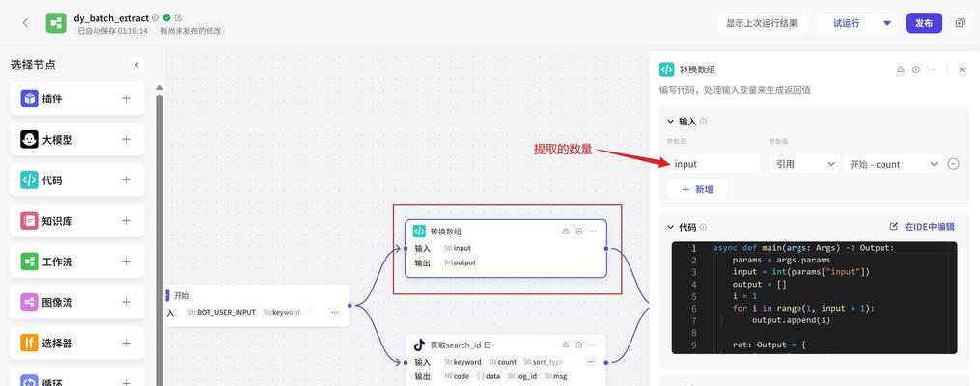This screenshot has width=980, height=386.
Task: Select the 转换数组 node on canvas
Action: (506, 248)
